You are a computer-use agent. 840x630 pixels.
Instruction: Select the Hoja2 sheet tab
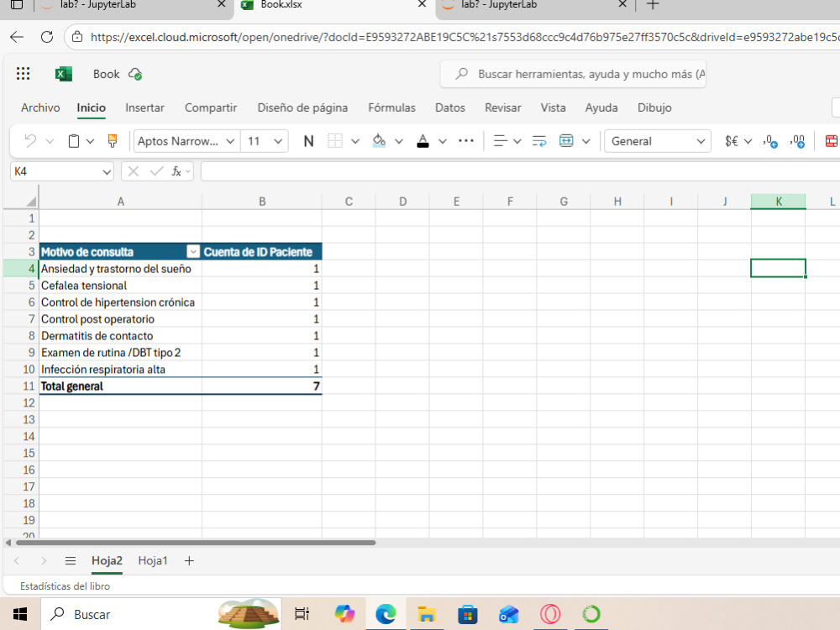107,560
